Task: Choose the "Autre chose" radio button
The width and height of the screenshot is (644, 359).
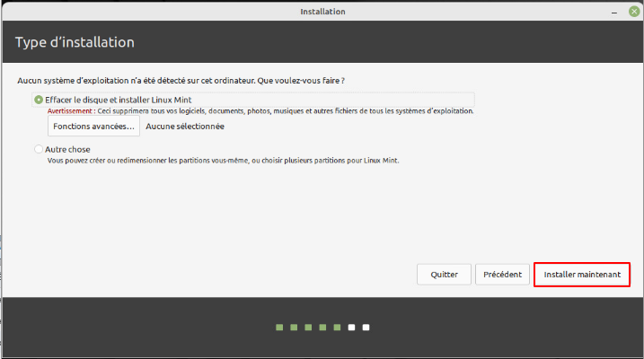Action: [39, 149]
